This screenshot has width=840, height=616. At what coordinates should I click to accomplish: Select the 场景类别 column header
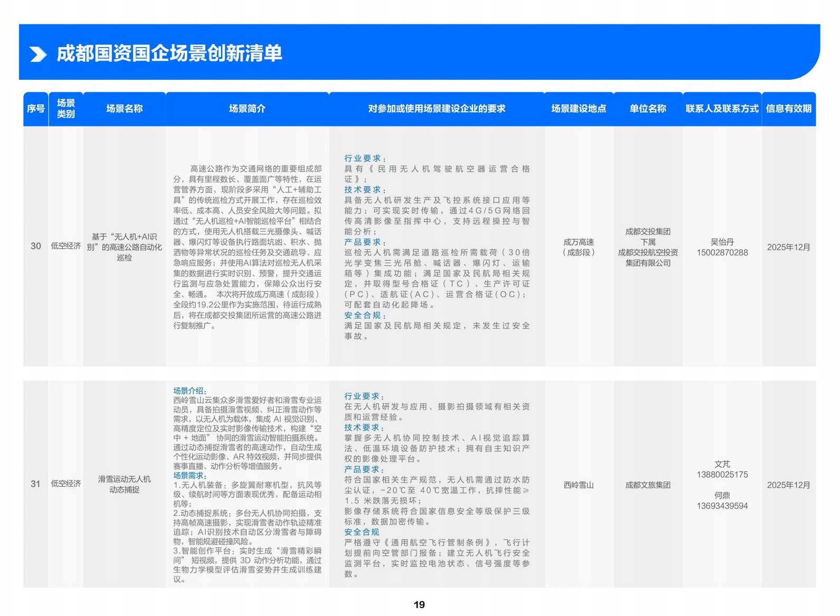click(x=66, y=109)
